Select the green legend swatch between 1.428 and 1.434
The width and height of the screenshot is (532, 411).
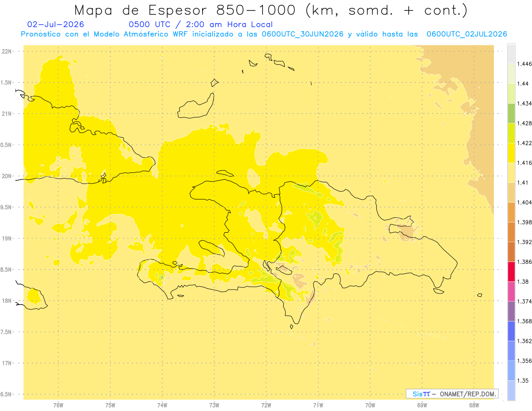pos(511,114)
